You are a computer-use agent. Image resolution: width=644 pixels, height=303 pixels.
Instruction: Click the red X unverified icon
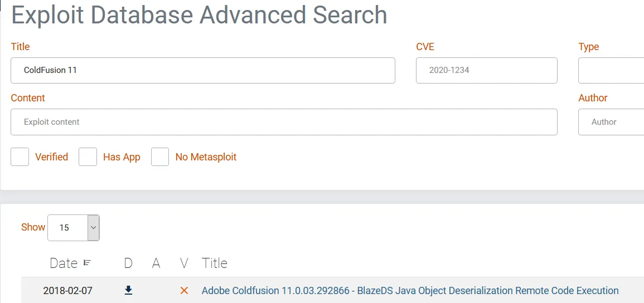click(184, 290)
